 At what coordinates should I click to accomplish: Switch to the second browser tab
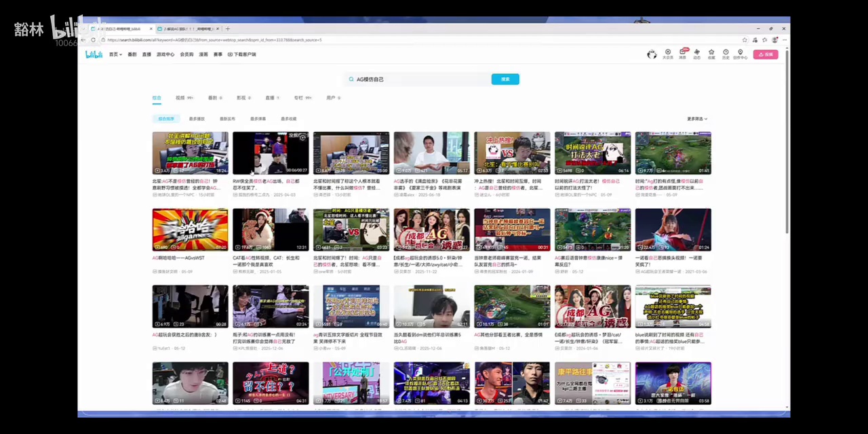coord(189,29)
